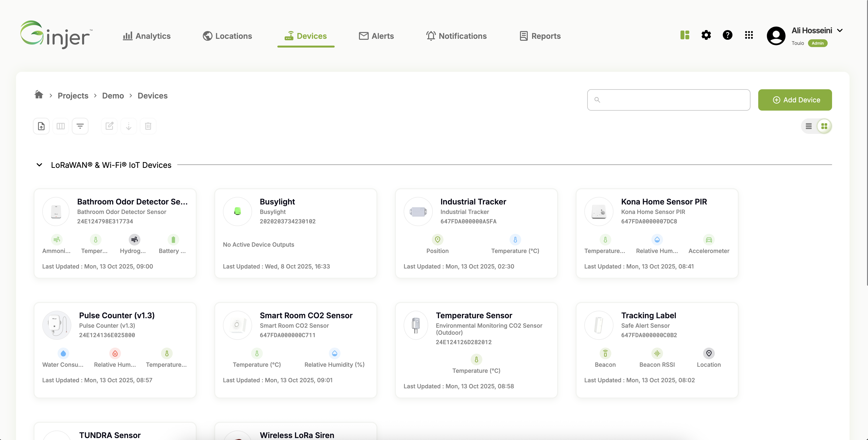
Task: Open the Ali Hosseini user dropdown
Action: click(840, 31)
